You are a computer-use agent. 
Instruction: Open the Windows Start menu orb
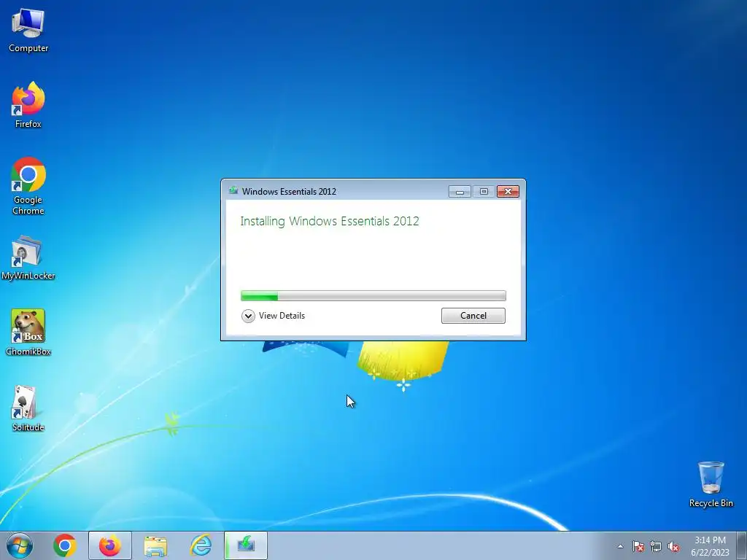pos(20,545)
